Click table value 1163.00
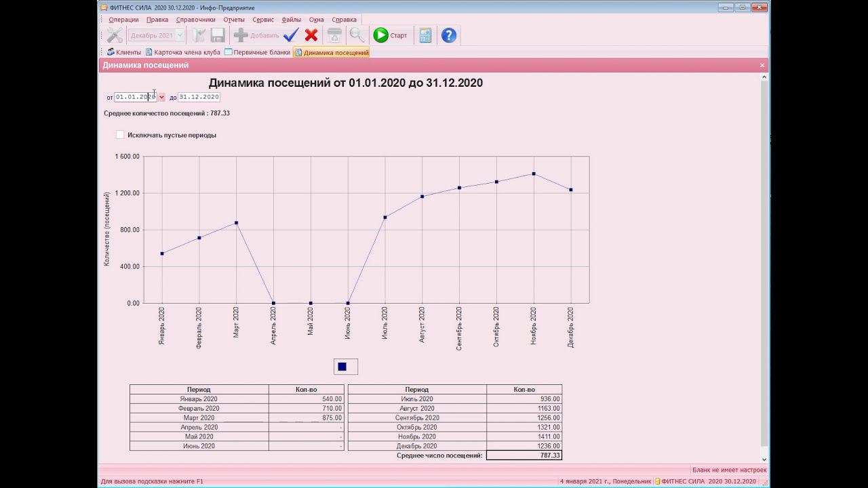This screenshot has width=868, height=488. pyautogui.click(x=524, y=409)
